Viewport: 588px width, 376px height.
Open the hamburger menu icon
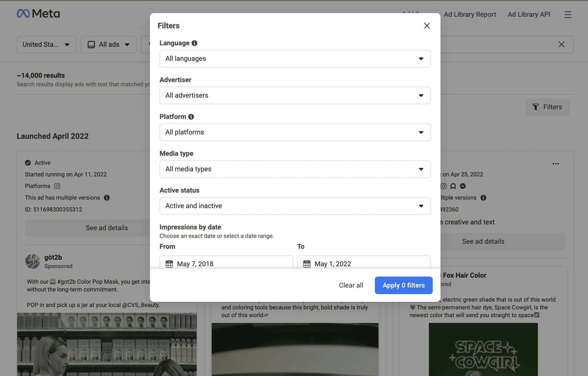click(x=568, y=14)
